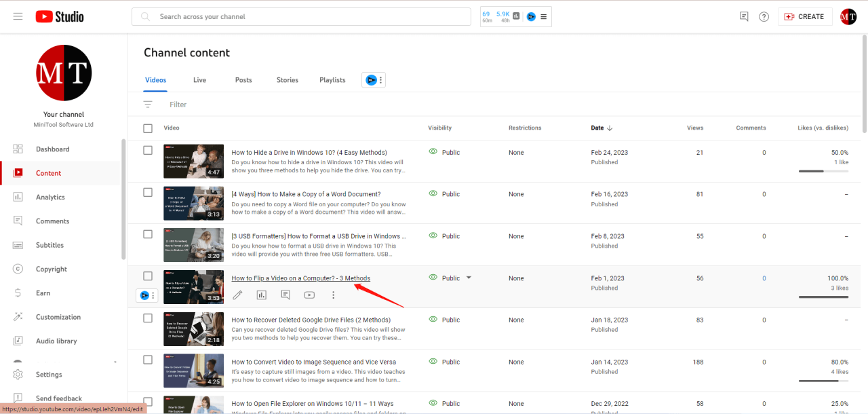Screen dimensions: 868x414
Task: Click the pencil edit details icon
Action: coord(237,295)
